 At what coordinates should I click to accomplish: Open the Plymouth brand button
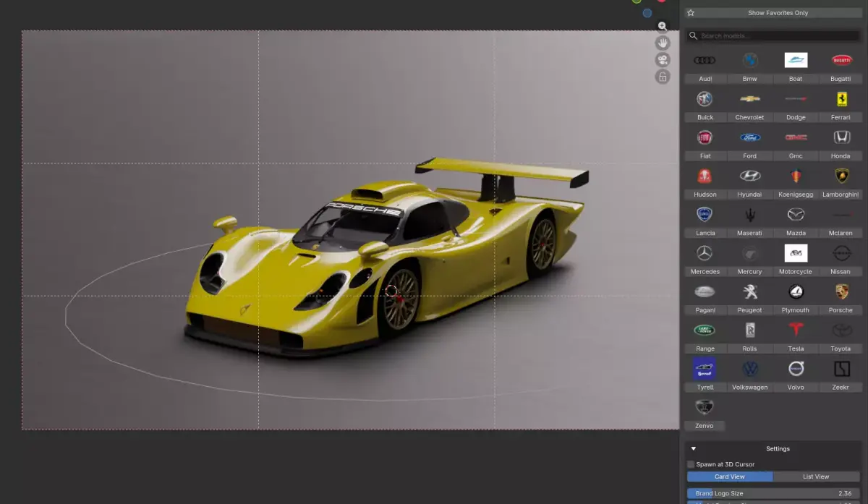(x=796, y=310)
